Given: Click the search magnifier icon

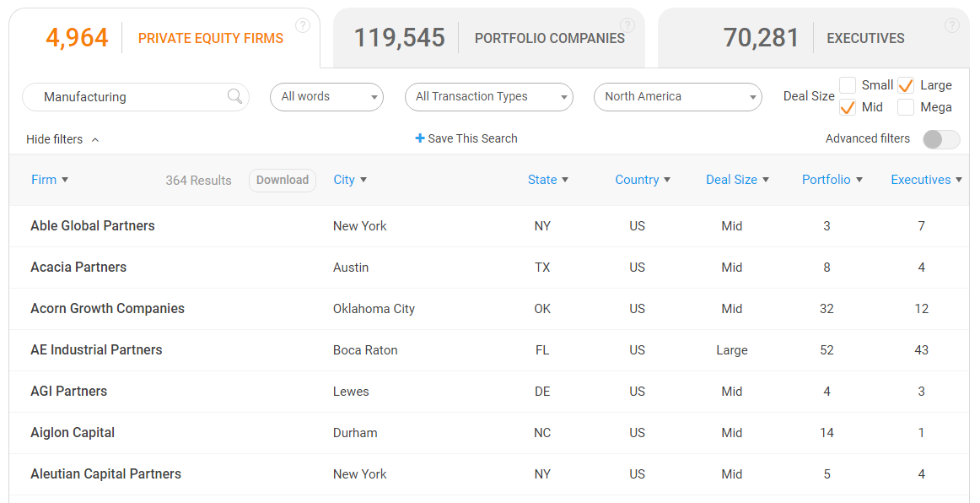Looking at the screenshot, I should point(234,96).
